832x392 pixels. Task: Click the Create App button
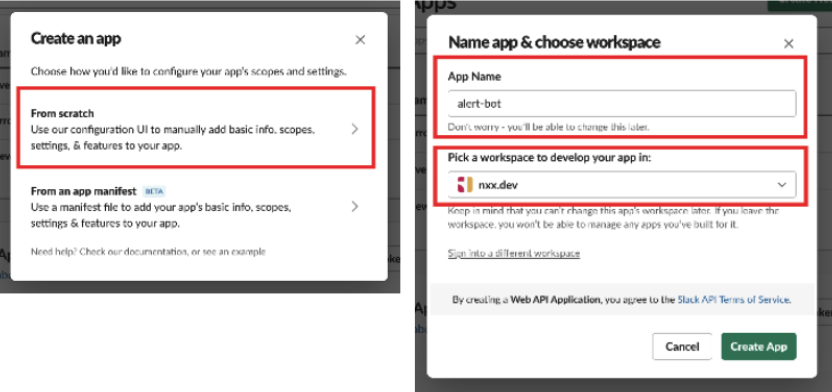pos(759,347)
